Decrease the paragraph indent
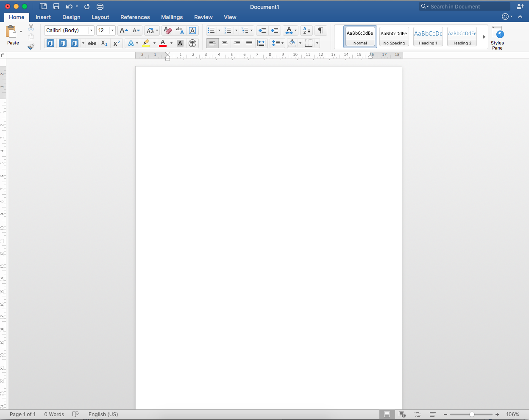This screenshot has height=420, width=529. coord(262,30)
